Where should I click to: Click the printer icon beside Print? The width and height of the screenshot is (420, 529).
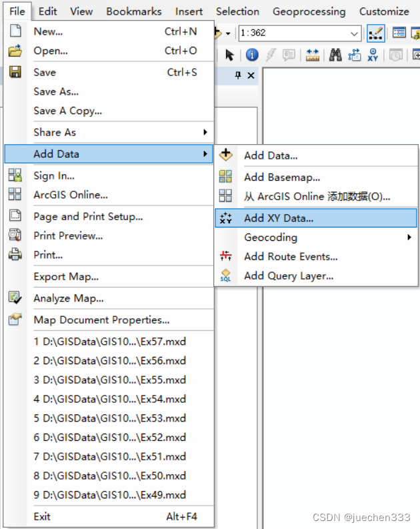click(x=15, y=254)
